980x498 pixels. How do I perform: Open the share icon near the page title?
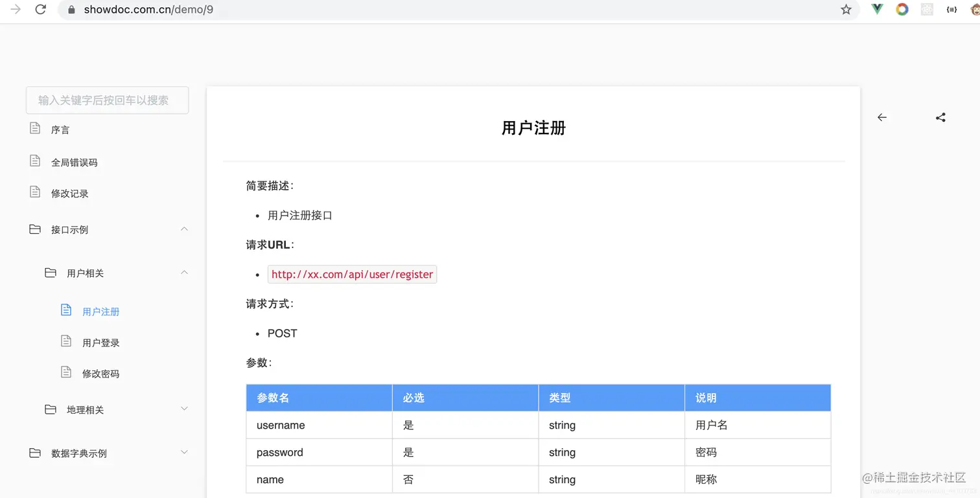pos(940,117)
